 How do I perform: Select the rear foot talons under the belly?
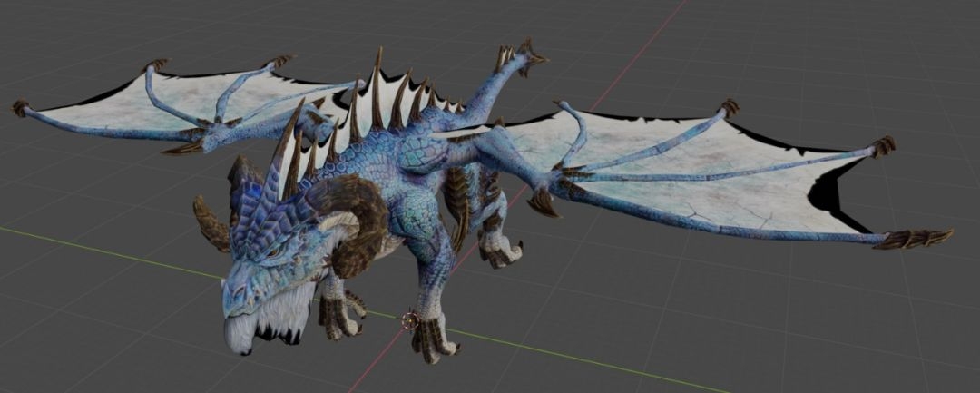point(497,251)
